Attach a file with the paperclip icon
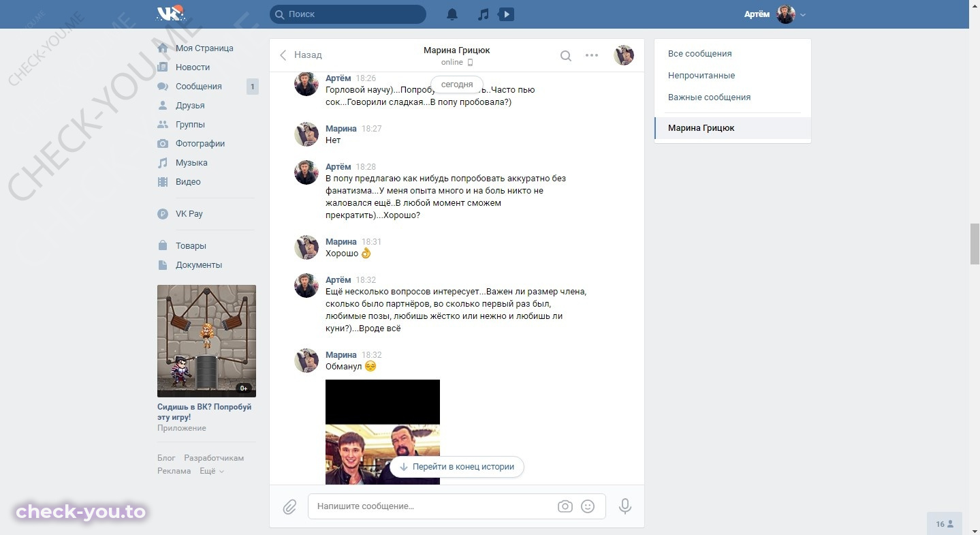980x535 pixels. pyautogui.click(x=289, y=506)
